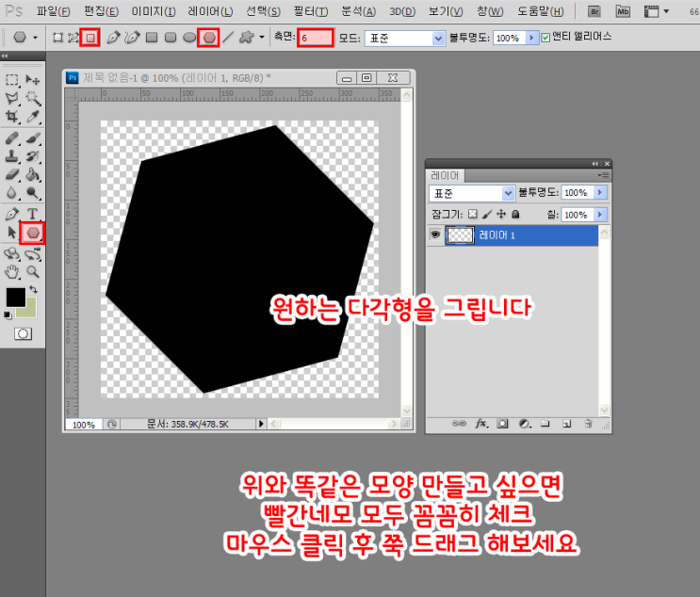Select the Eraser tool
Viewport: 700px width, 597px height.
[x=11, y=174]
